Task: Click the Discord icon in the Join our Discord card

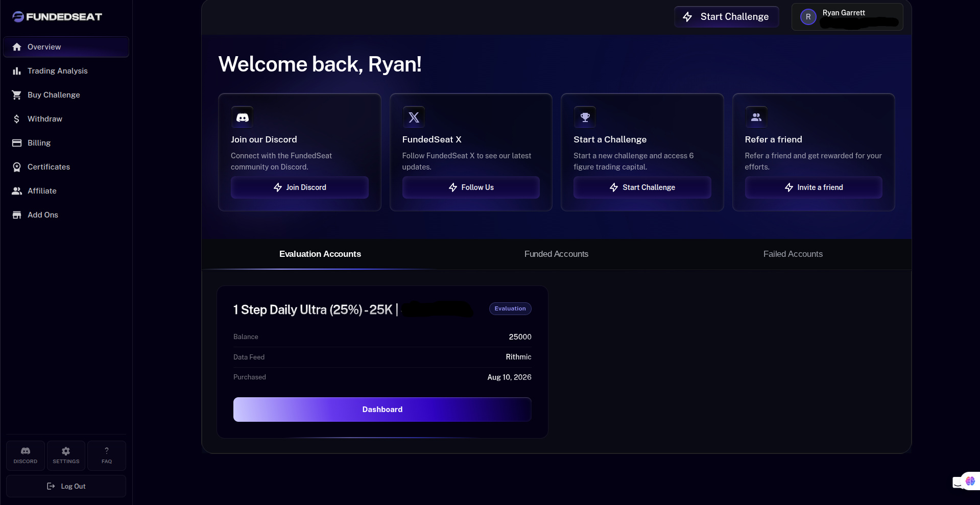Action: 243,117
